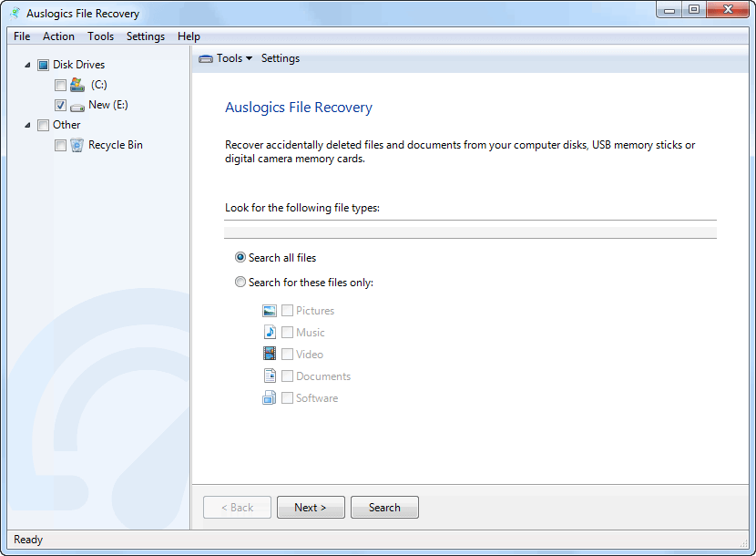The height and width of the screenshot is (556, 756).
Task: Close the Auslogics File Recovery window
Action: click(728, 10)
